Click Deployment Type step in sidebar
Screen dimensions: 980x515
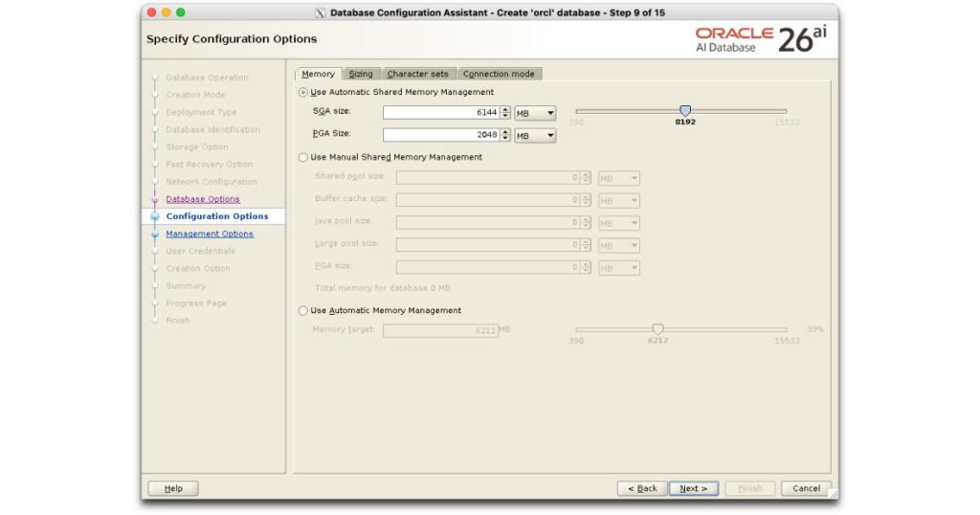click(x=201, y=113)
